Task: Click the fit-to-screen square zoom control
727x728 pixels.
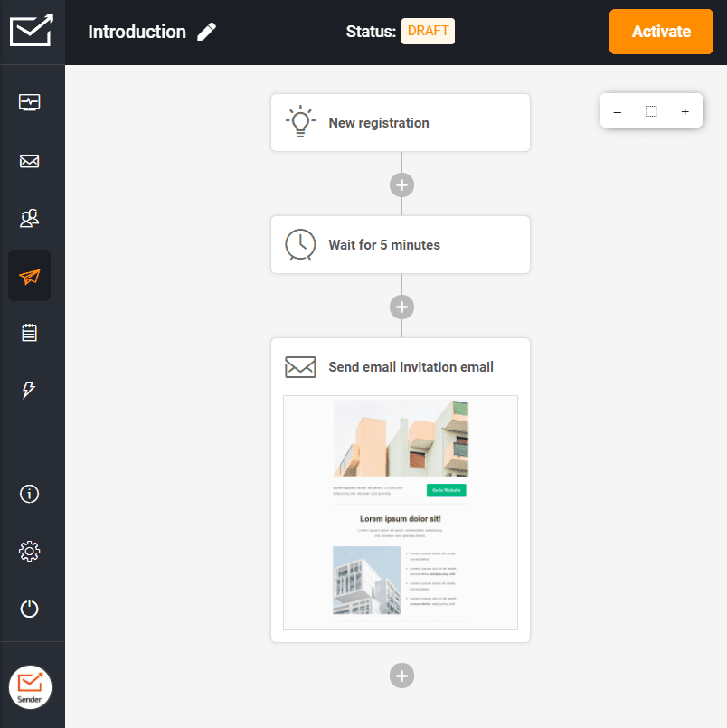Action: [651, 111]
